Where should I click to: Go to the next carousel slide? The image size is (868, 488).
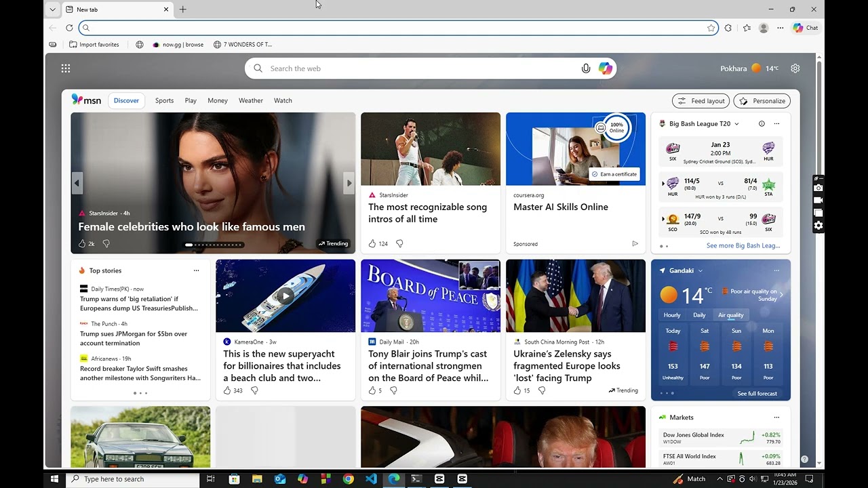[x=349, y=183]
